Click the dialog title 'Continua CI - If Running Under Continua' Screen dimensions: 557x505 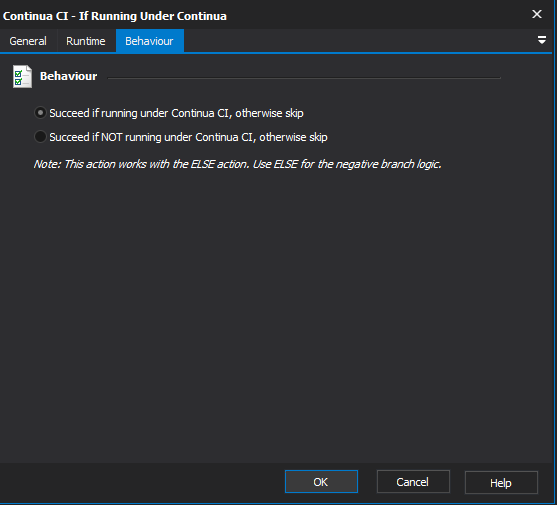click(114, 16)
